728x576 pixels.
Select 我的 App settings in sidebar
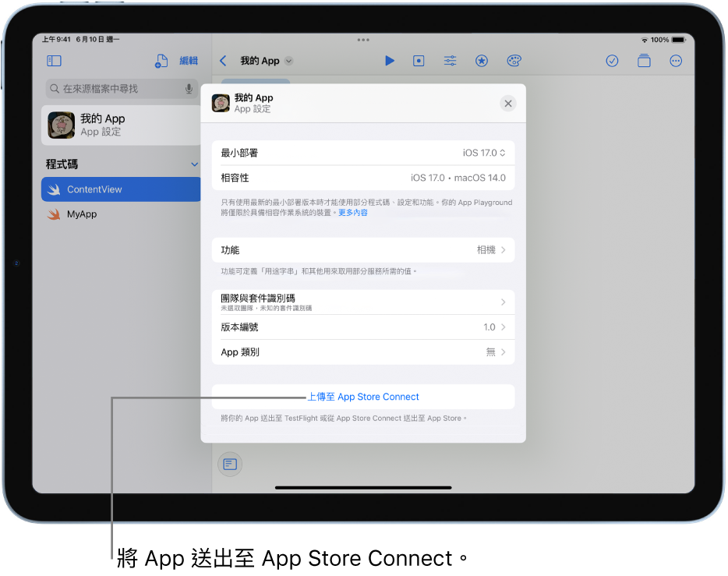pos(121,125)
